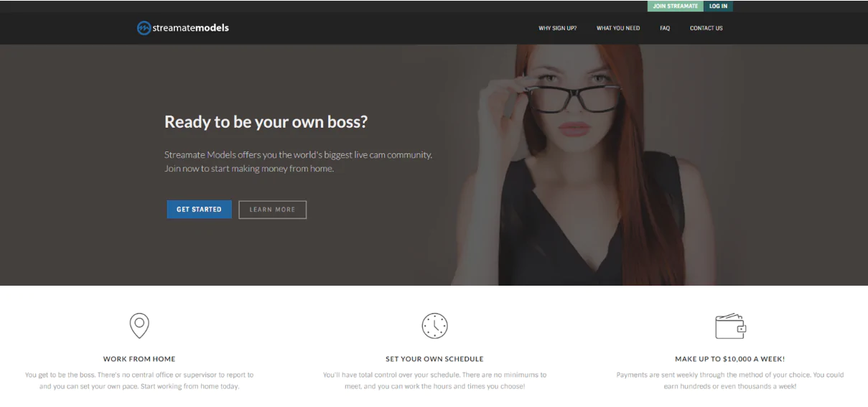
Task: Click the Streamate Models offers you tagline
Action: click(298, 162)
